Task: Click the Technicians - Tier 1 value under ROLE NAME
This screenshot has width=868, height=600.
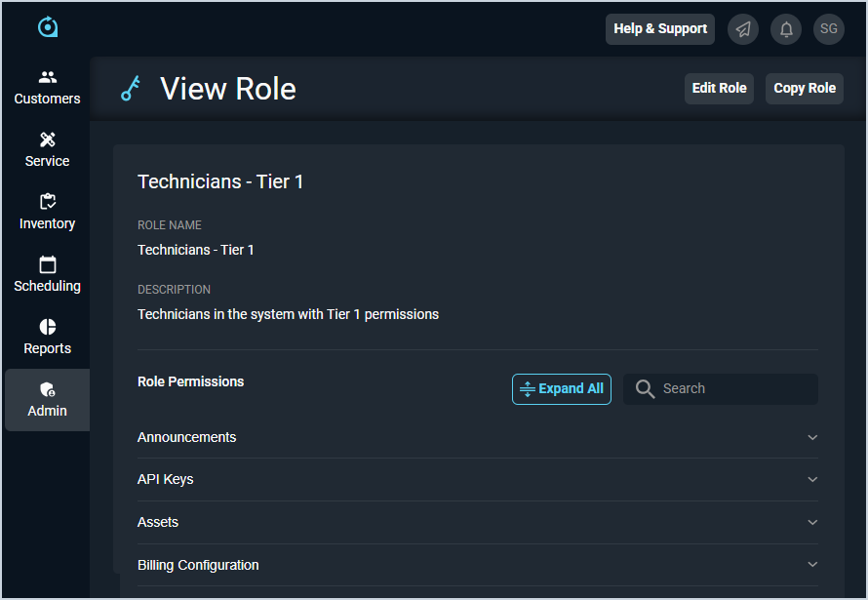Action: 195,250
